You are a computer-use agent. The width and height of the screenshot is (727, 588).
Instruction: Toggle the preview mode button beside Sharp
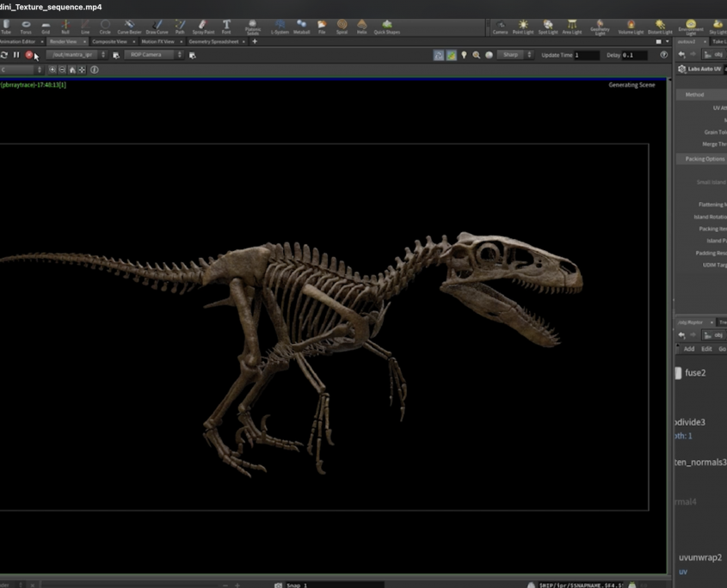click(489, 55)
